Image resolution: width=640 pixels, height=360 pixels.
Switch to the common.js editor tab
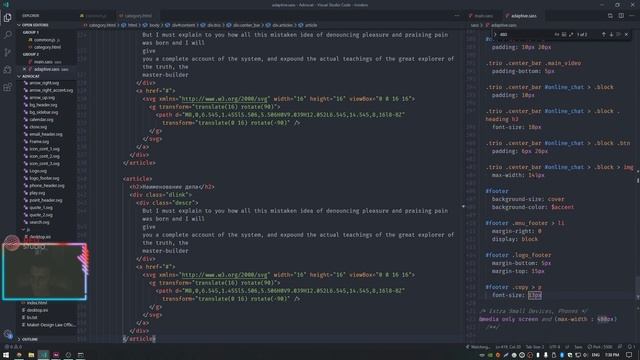tap(96, 16)
